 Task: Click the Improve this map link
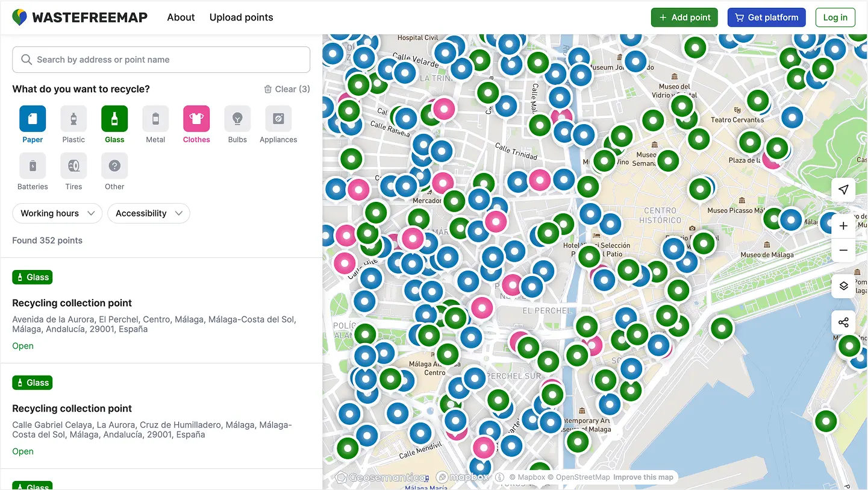coord(643,477)
